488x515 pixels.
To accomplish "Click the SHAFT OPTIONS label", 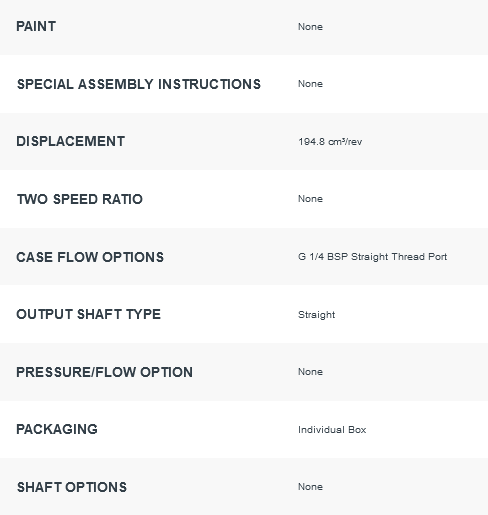I will click(72, 487).
